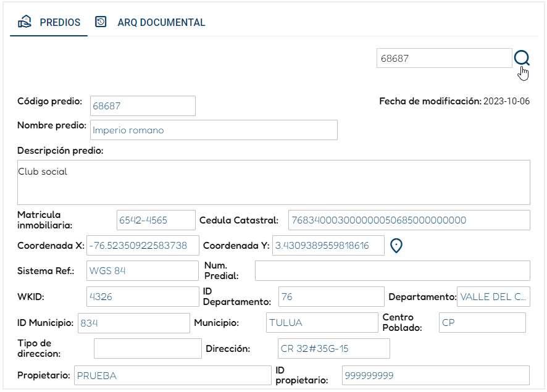Click the Municipio field showing TULUA

point(322,323)
